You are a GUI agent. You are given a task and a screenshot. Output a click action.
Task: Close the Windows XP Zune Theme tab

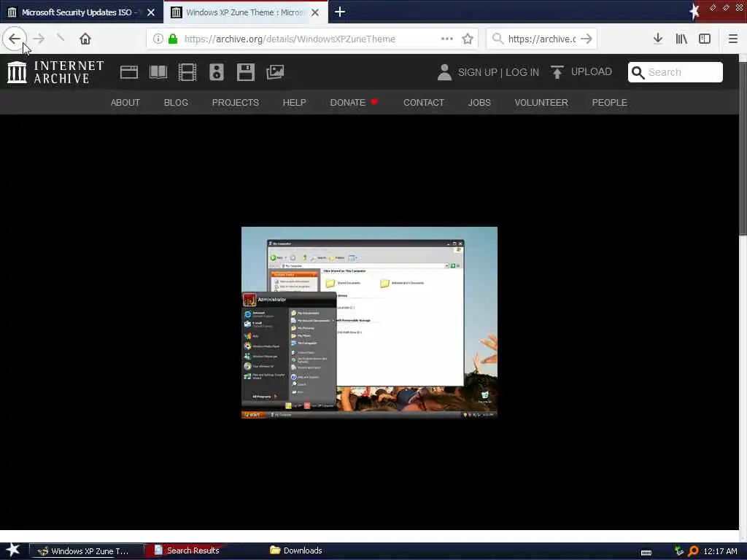(315, 12)
